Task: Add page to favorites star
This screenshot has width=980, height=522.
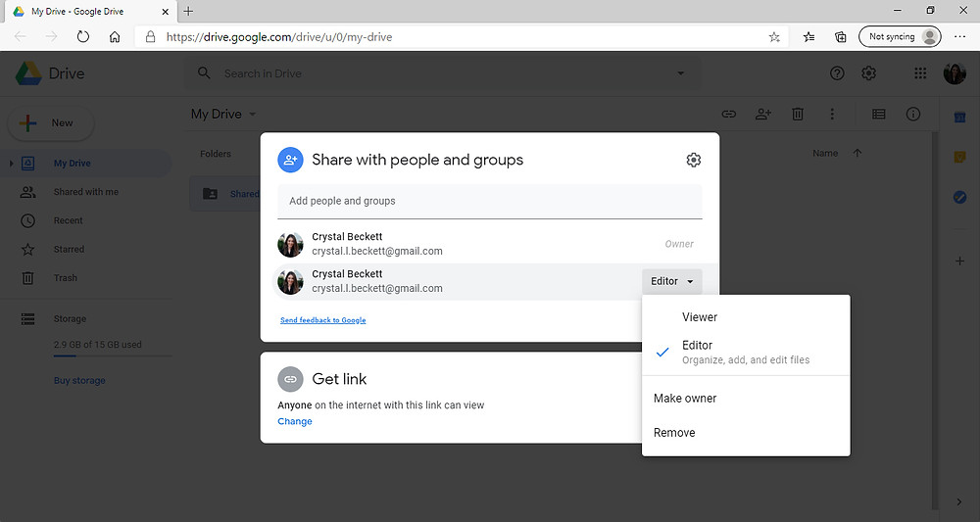Action: tap(774, 37)
